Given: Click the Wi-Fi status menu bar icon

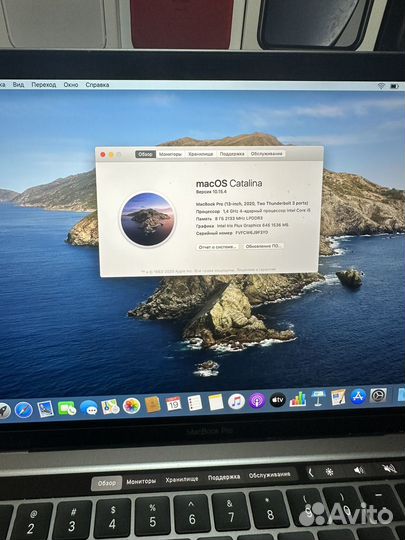Looking at the screenshot, I should tap(381, 86).
